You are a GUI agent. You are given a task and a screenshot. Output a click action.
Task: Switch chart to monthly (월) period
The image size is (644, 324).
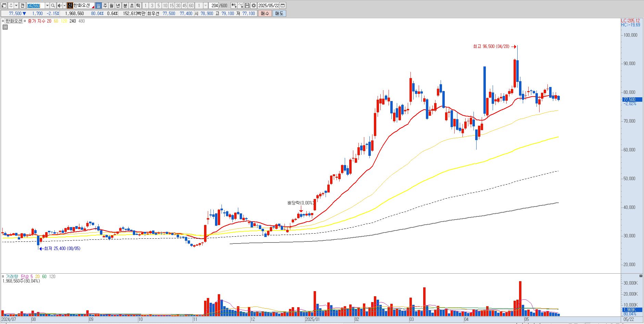[x=112, y=5]
